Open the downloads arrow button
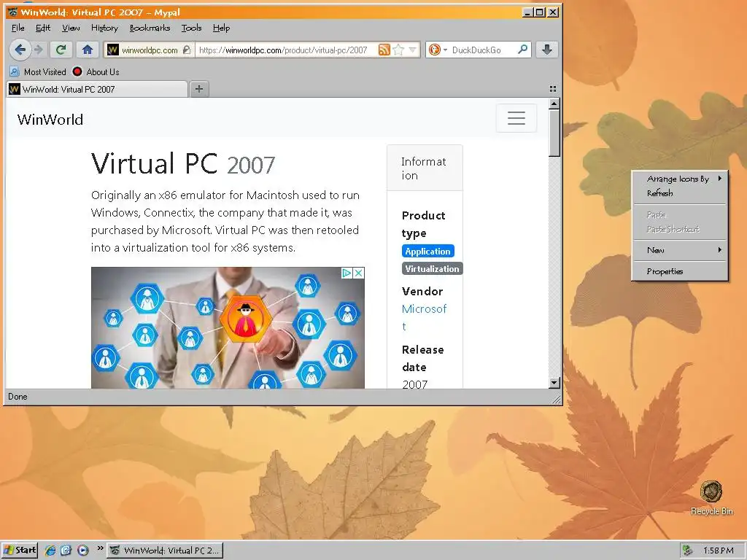Screen dimensions: 747x560 click(x=547, y=50)
